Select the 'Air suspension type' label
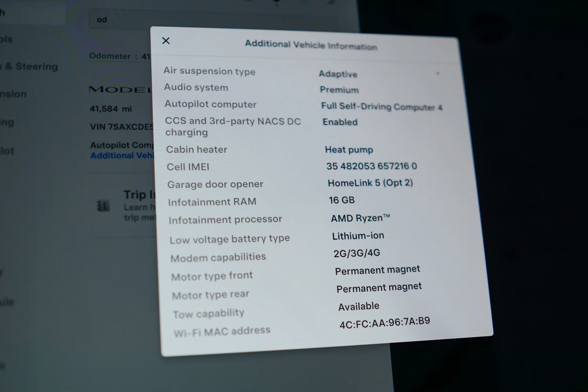 [210, 71]
